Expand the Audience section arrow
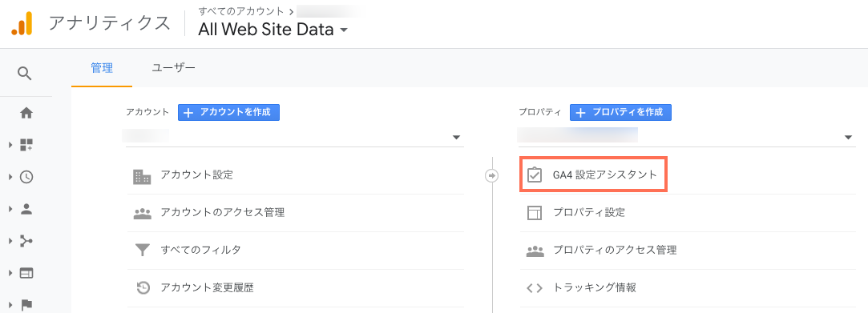Viewport: 868px width, 313px height. [x=10, y=209]
